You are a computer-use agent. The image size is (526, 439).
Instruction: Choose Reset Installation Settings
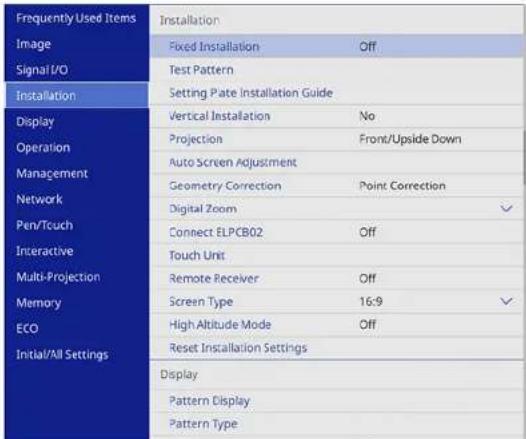tap(337, 348)
